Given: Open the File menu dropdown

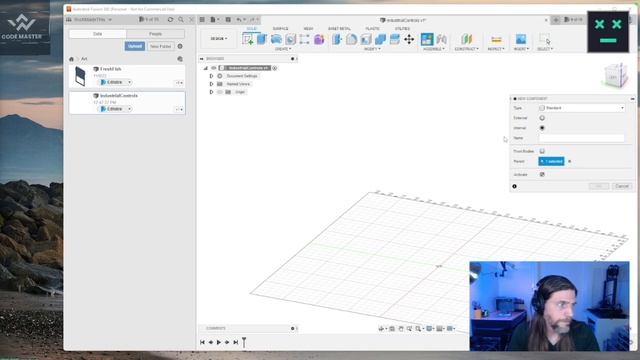Looking at the screenshot, I should pos(215,20).
